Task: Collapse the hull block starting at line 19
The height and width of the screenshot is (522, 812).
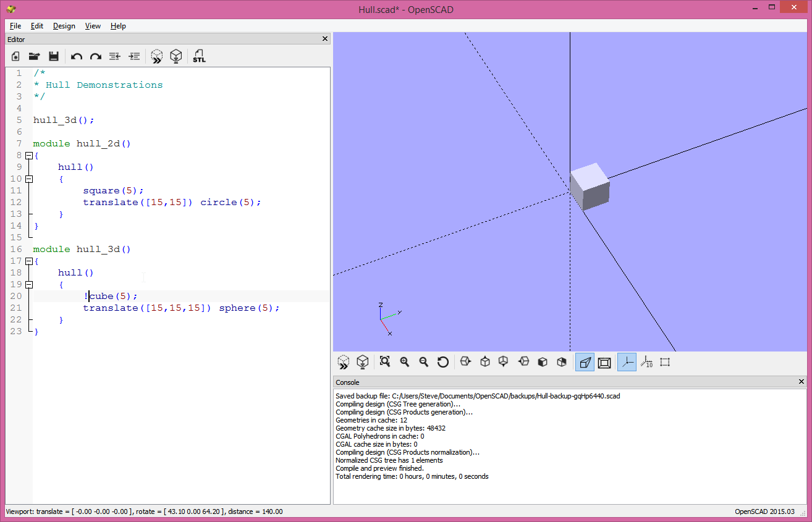Action: click(x=29, y=284)
